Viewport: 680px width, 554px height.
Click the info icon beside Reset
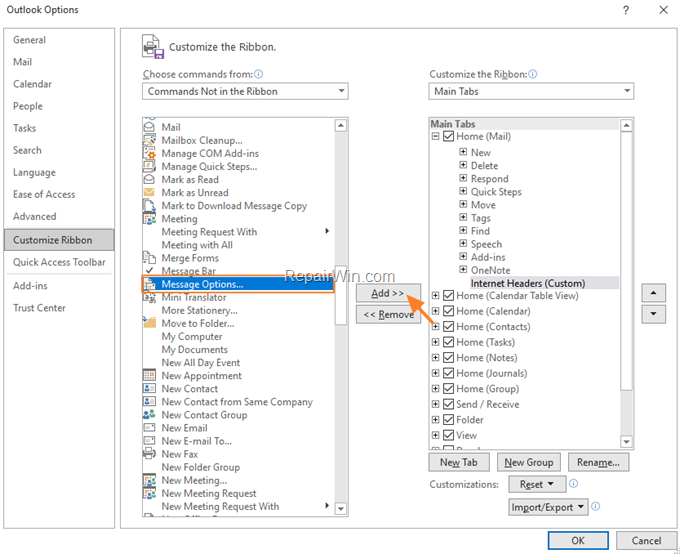pos(573,483)
